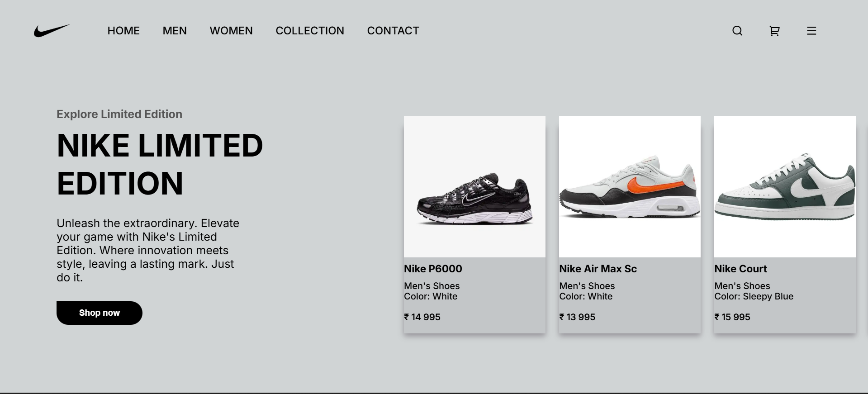868x394 pixels.
Task: Open the shopping cart
Action: pyautogui.click(x=774, y=31)
